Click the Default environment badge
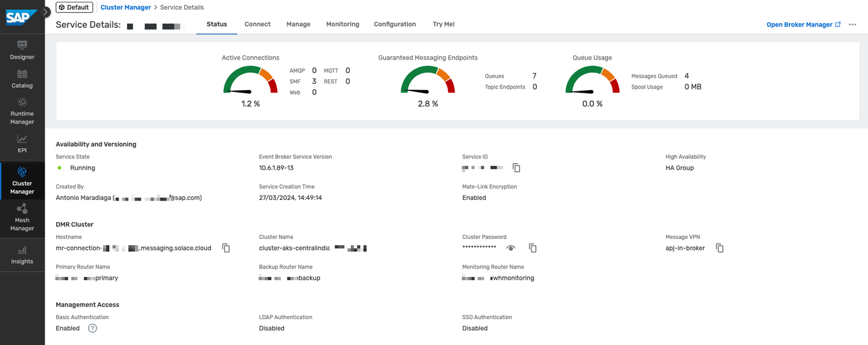Viewport: 868px width, 345px height. pos(74,7)
